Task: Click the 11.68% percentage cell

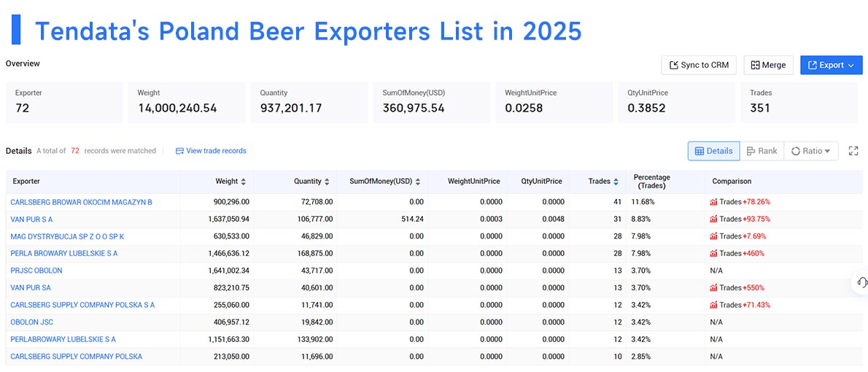Action: point(641,202)
